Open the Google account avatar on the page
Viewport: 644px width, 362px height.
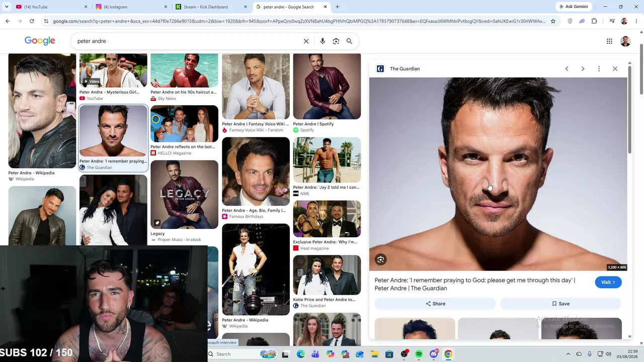[625, 41]
